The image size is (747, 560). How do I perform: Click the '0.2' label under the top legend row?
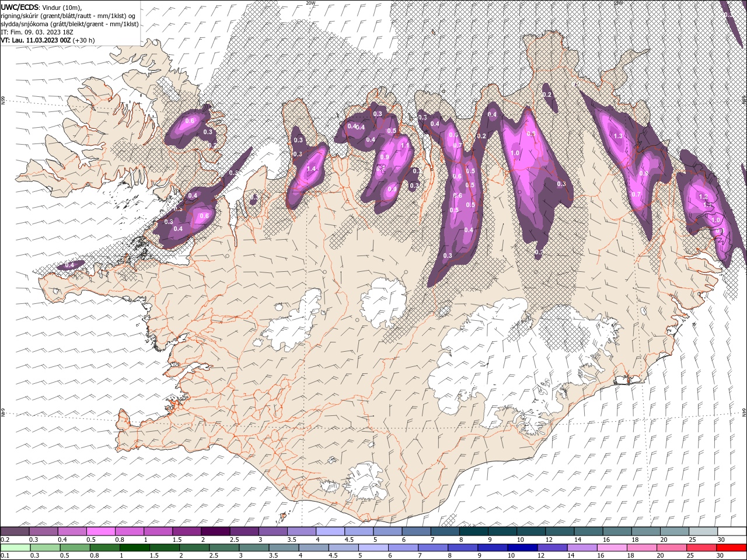4,540
